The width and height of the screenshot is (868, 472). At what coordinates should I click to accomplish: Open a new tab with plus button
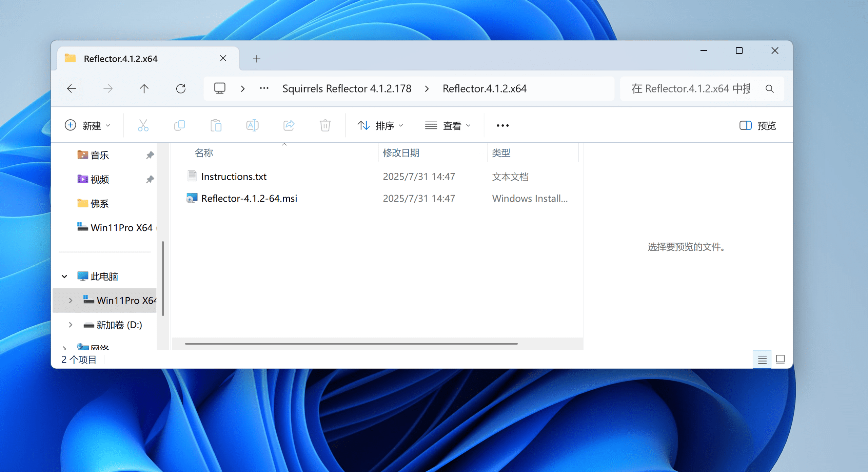tap(257, 59)
